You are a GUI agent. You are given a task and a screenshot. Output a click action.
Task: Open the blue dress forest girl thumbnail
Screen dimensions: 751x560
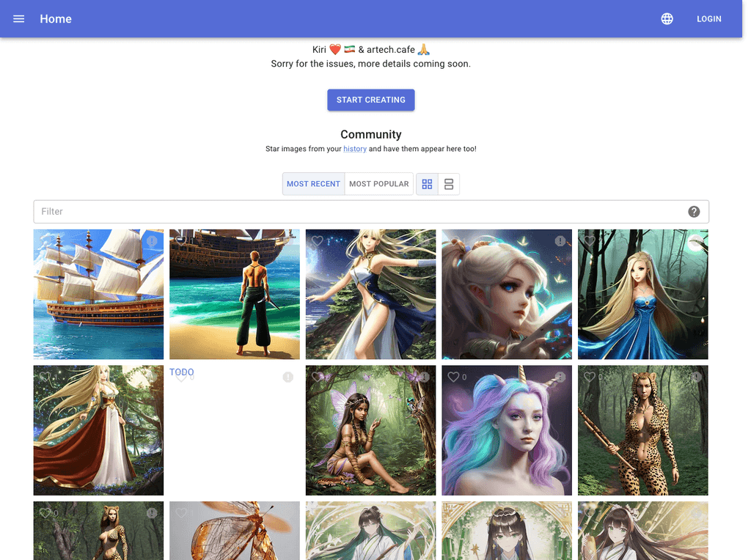(x=642, y=295)
